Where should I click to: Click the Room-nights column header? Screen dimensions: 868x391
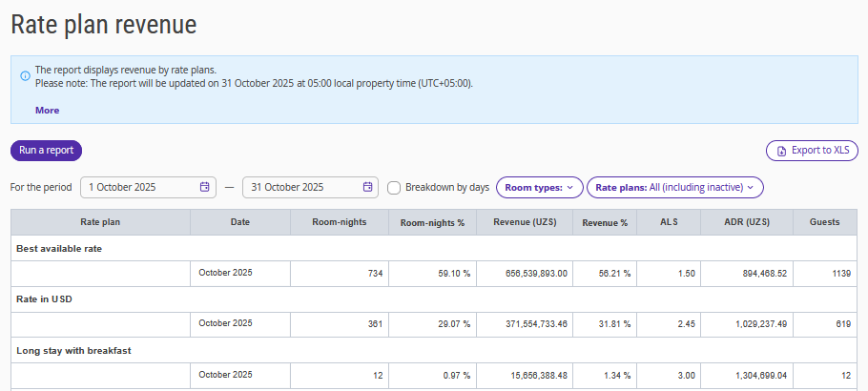pyautogui.click(x=340, y=222)
